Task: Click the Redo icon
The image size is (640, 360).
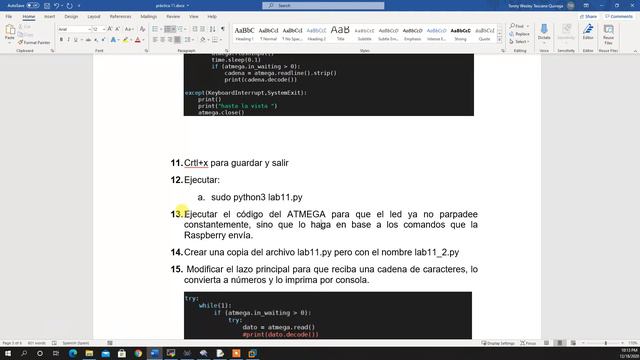Action: click(x=70, y=6)
